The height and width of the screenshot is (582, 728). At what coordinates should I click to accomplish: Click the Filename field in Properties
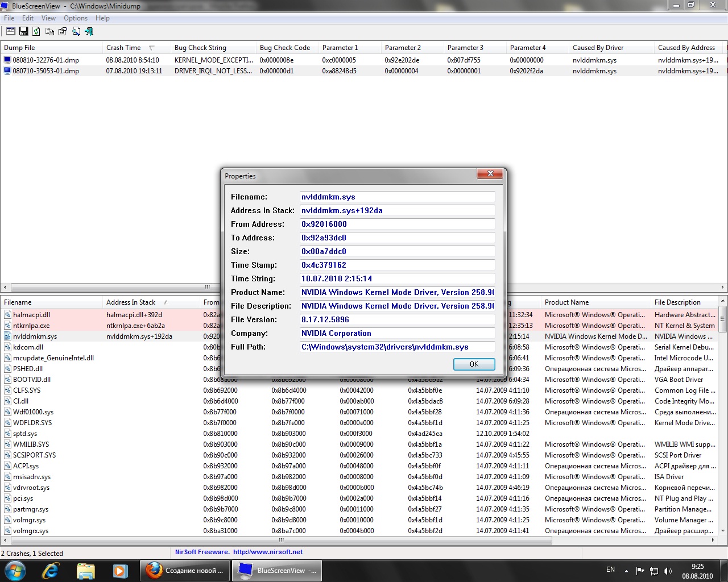[398, 197]
